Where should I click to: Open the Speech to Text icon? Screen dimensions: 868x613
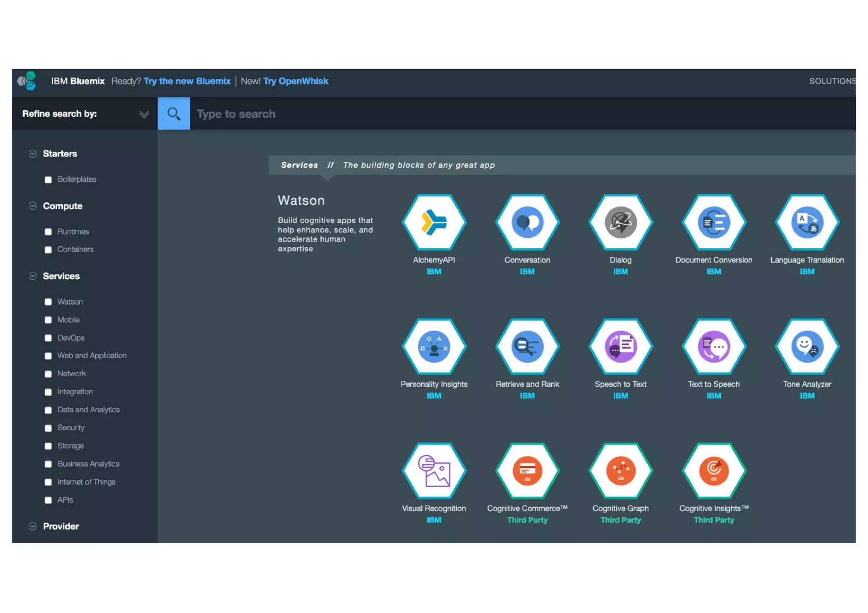click(x=620, y=347)
